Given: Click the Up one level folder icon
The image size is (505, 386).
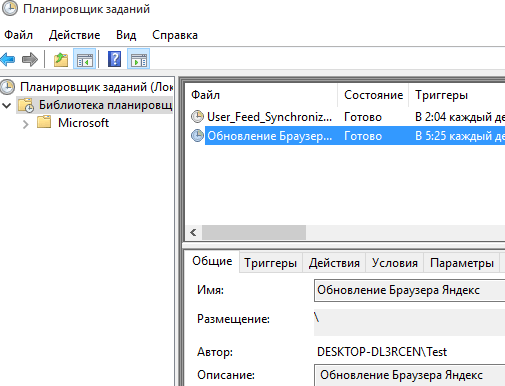Looking at the screenshot, I should point(61,60).
